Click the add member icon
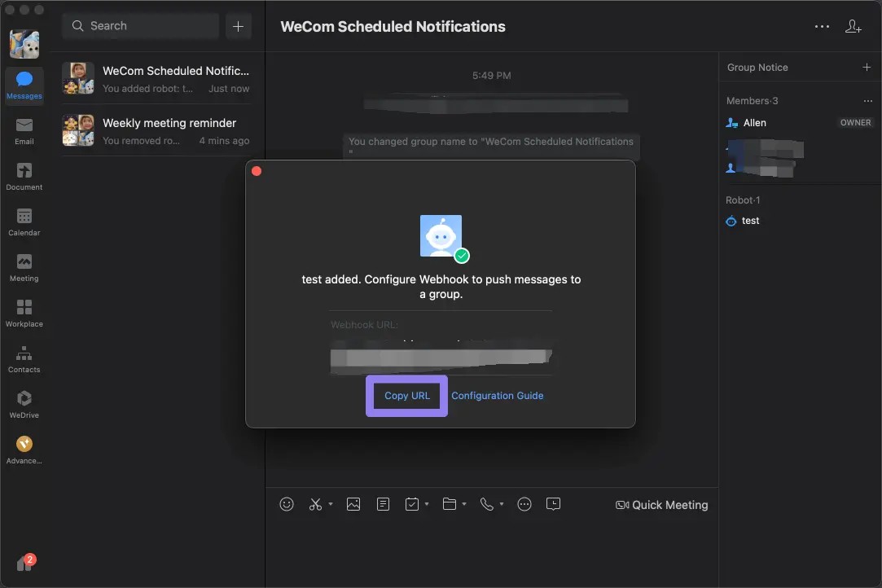This screenshot has width=882, height=588. tap(853, 27)
